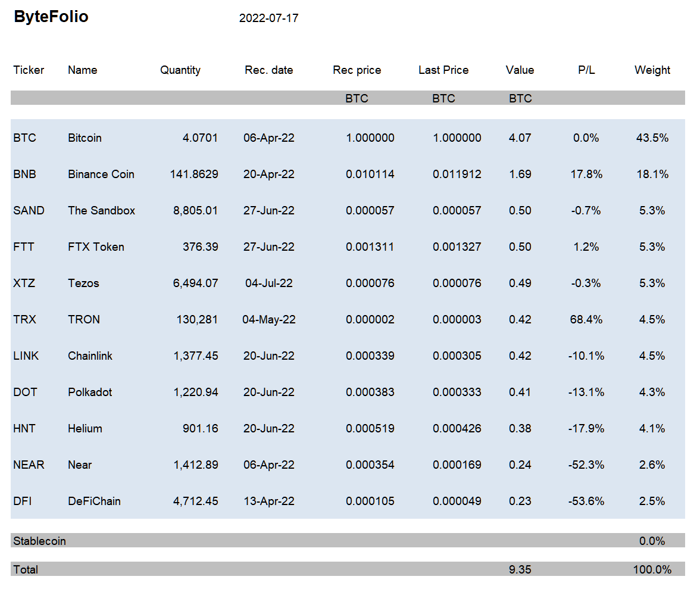Screen dimensions: 700x592
Task: Select the date 2022-07-17
Action: coord(269,18)
